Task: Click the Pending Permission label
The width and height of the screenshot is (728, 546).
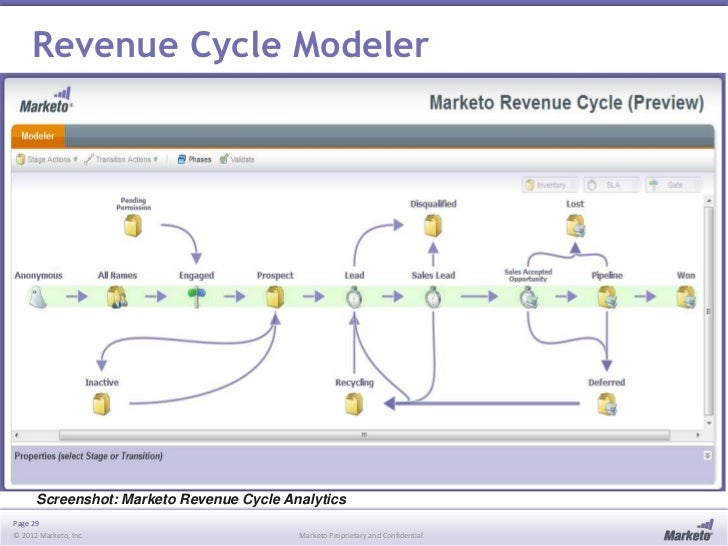Action: (133, 204)
